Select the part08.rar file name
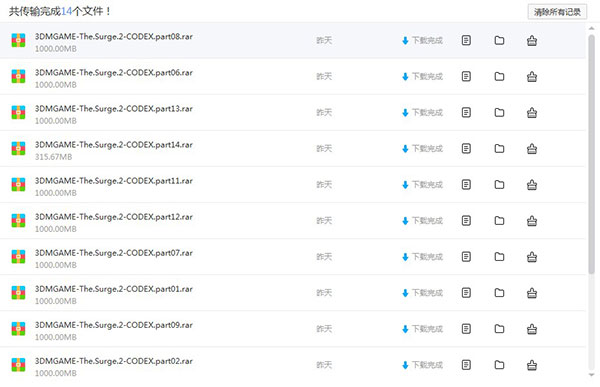The width and height of the screenshot is (600, 387). pos(114,36)
